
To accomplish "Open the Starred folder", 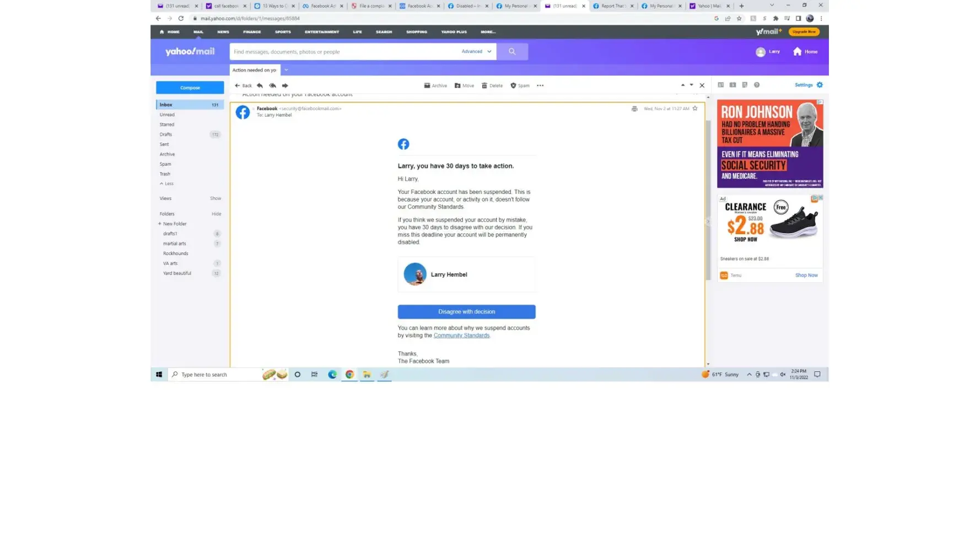I will (167, 125).
